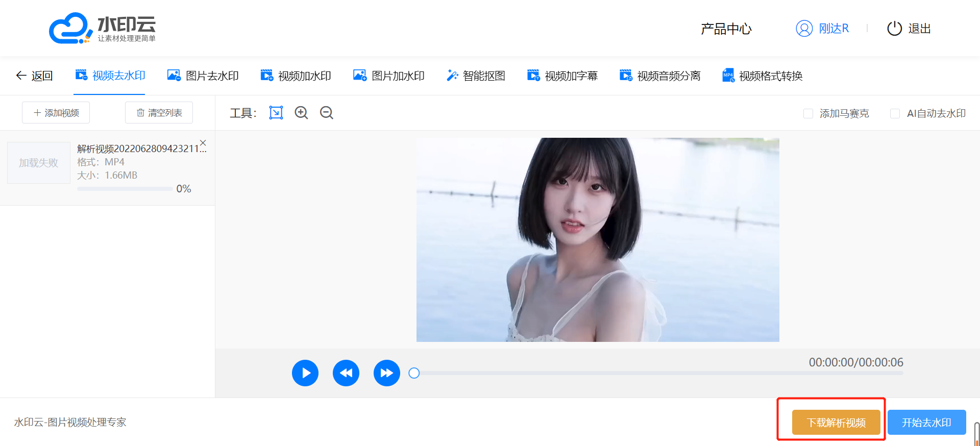
Task: Click the 0% progress bar of the video
Action: (125, 189)
